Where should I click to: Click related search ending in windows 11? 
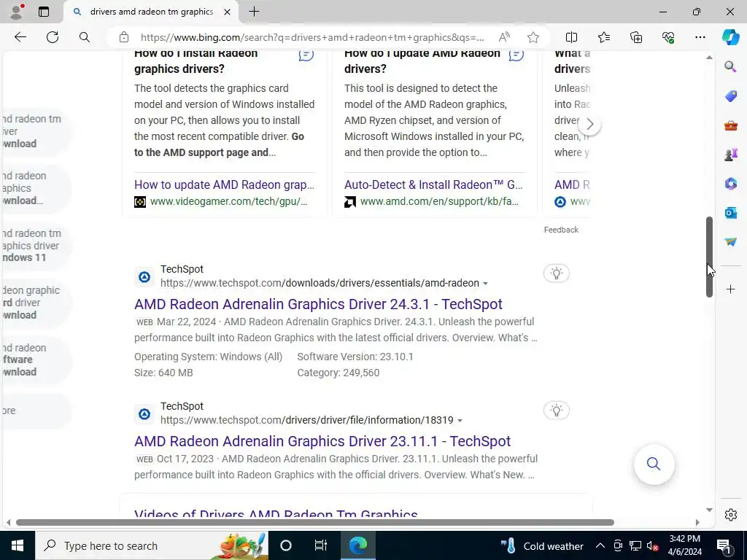coord(34,246)
